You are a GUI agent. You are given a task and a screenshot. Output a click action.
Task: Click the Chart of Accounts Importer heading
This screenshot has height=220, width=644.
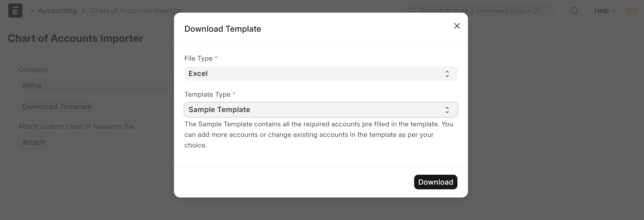pos(75,38)
